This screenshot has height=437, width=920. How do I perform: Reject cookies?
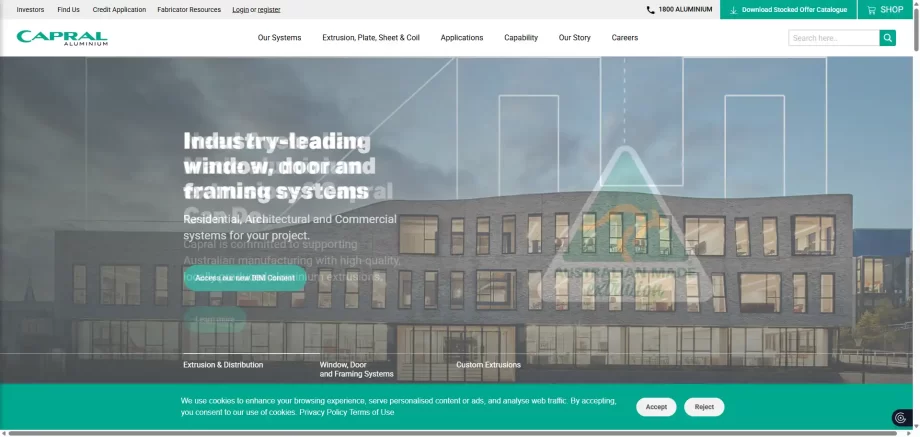click(704, 407)
